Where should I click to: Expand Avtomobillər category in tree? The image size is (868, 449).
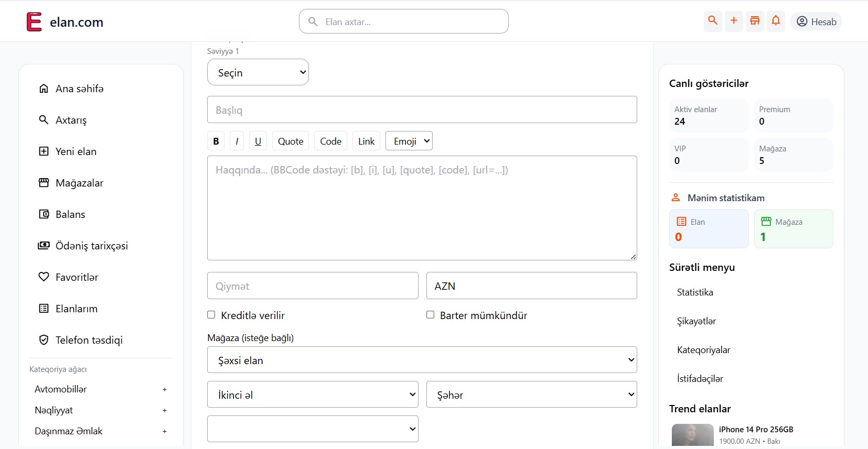click(x=164, y=389)
